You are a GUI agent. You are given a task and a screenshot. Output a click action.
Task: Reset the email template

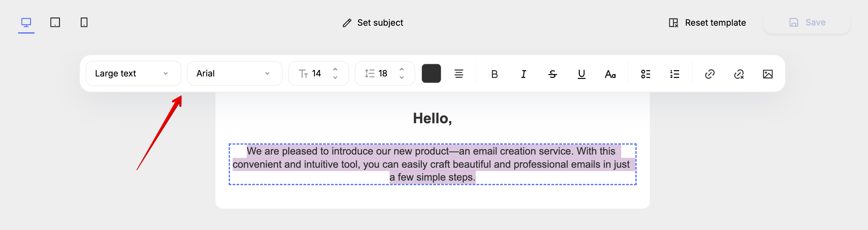point(707,23)
